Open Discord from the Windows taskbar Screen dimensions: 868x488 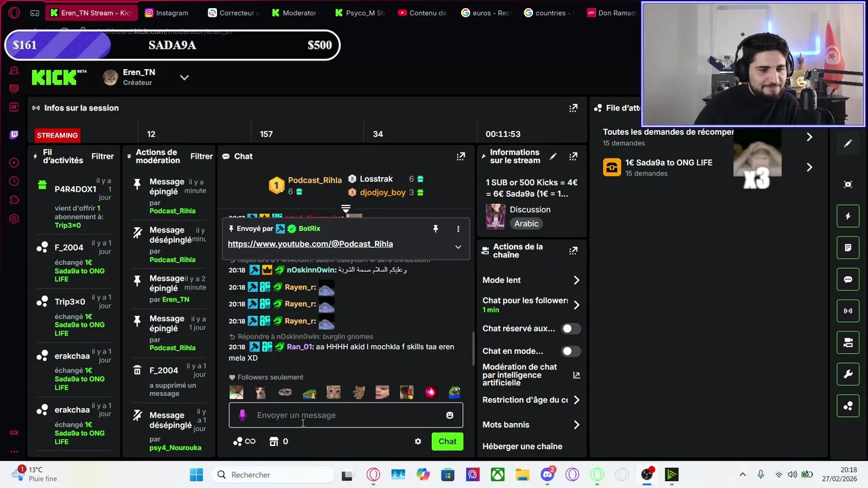(x=548, y=474)
